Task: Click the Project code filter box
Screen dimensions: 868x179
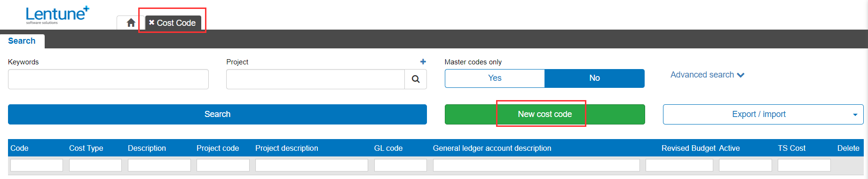Action: tap(223, 165)
